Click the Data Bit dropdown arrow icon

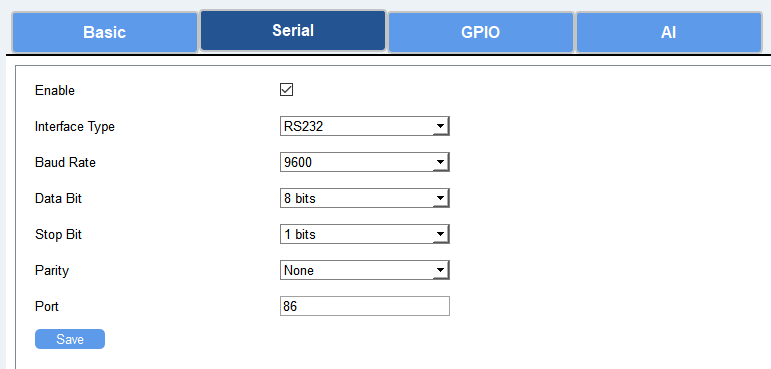(441, 198)
